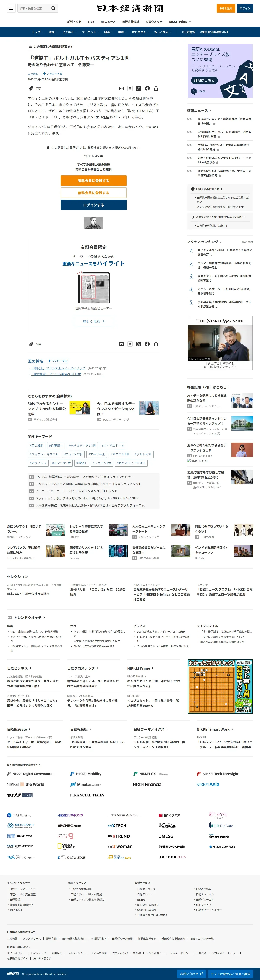Expand もっと見る navigation dropdown
260x980 pixels.
coord(162,32)
